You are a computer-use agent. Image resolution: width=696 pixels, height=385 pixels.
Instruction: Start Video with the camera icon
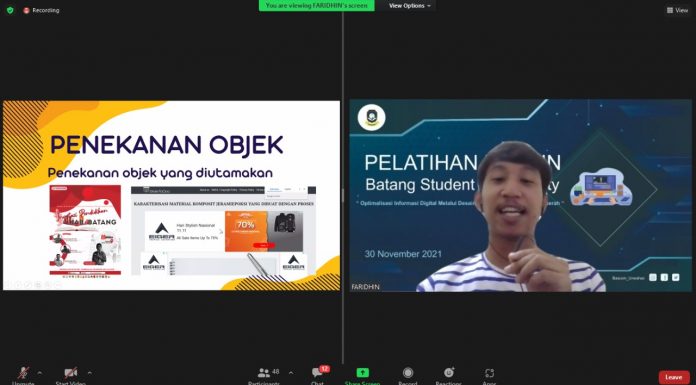[x=71, y=374]
